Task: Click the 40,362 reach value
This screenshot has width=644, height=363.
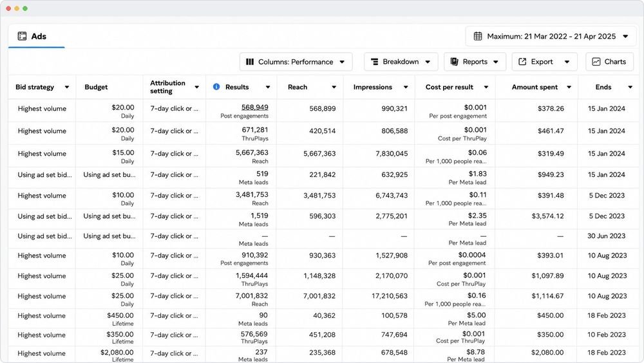Action: [x=324, y=315]
